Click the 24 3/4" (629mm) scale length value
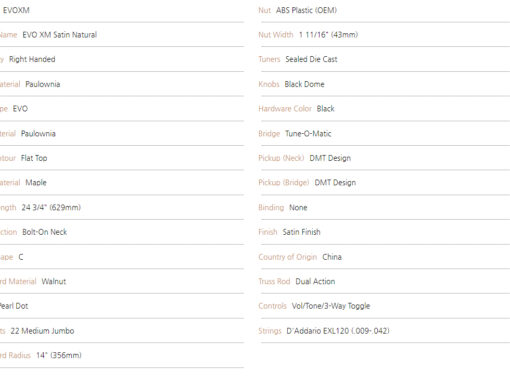The width and height of the screenshot is (510, 382). click(51, 208)
